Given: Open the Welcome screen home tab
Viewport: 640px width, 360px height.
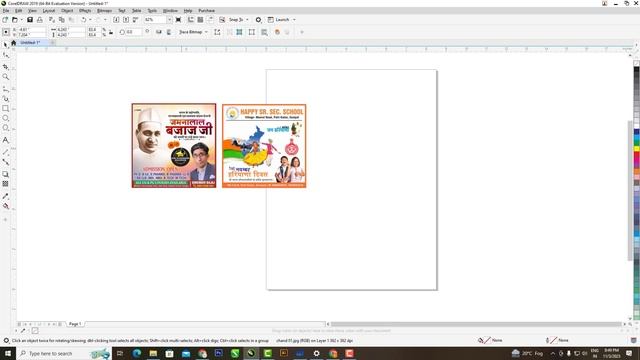Looking at the screenshot, I should click(x=13, y=42).
